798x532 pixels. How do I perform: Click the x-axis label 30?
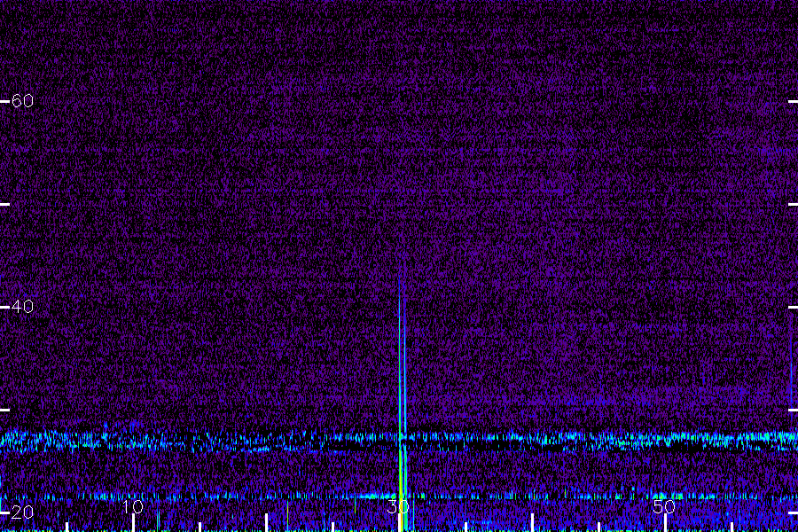[398, 506]
